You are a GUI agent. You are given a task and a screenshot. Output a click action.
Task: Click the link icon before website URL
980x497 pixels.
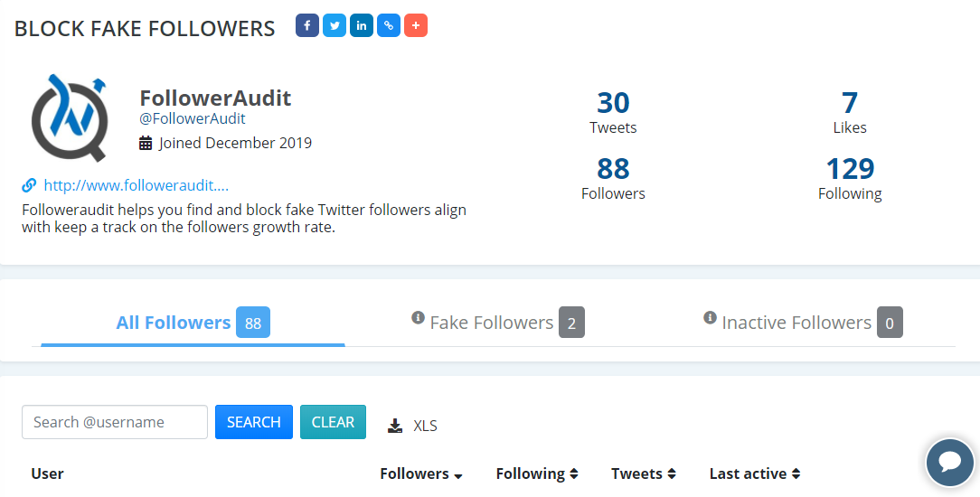(x=29, y=185)
